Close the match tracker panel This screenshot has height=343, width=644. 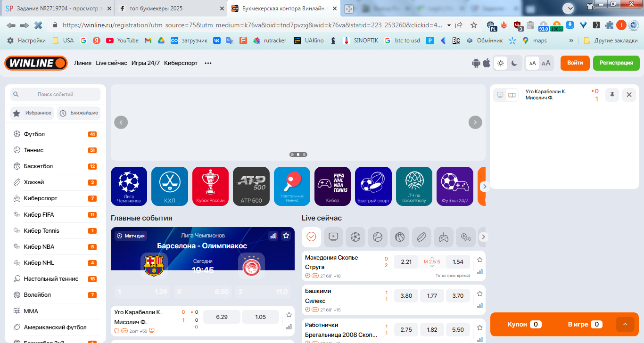(629, 95)
